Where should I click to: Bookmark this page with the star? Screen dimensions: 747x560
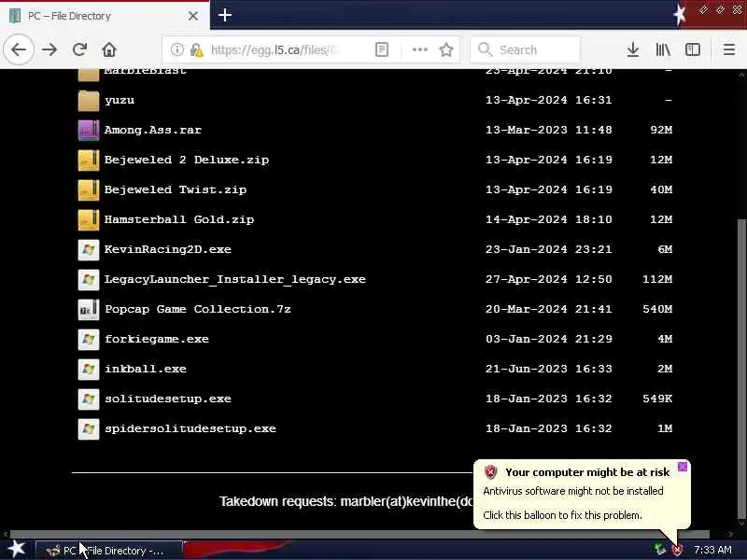[x=446, y=49]
